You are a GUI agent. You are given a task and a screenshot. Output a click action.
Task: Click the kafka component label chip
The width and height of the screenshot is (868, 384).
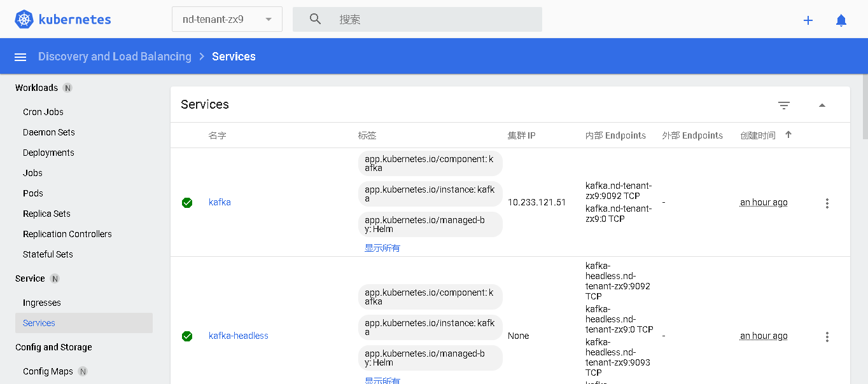pos(430,163)
